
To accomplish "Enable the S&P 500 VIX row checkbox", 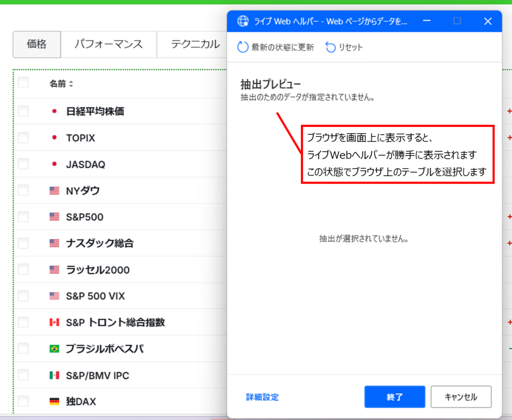I will point(23,296).
